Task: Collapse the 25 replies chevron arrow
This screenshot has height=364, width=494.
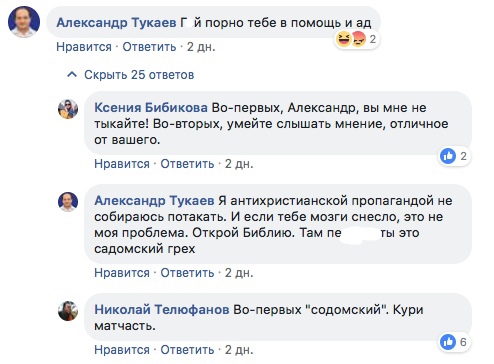Action: [72, 75]
